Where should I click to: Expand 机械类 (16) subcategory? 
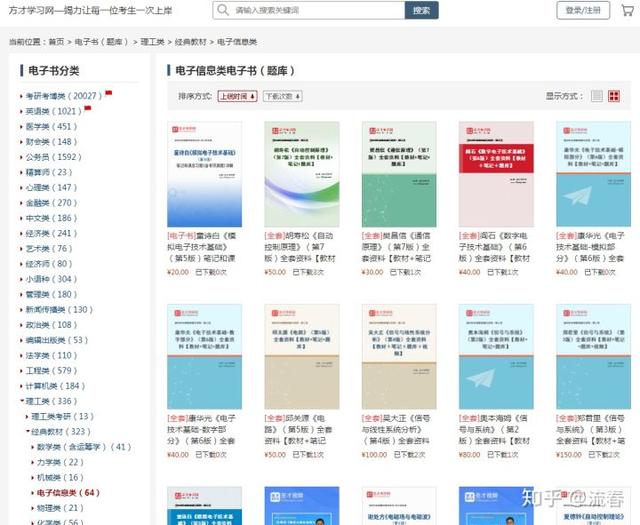60,477
